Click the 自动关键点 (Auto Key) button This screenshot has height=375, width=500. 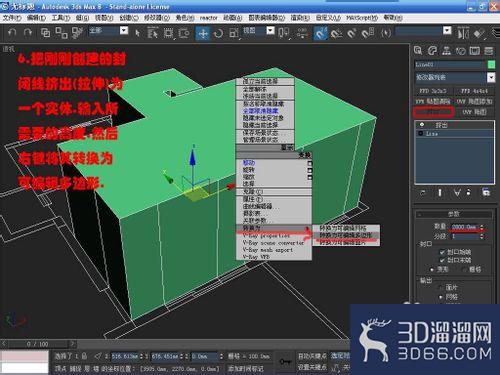pyautogui.click(x=312, y=356)
